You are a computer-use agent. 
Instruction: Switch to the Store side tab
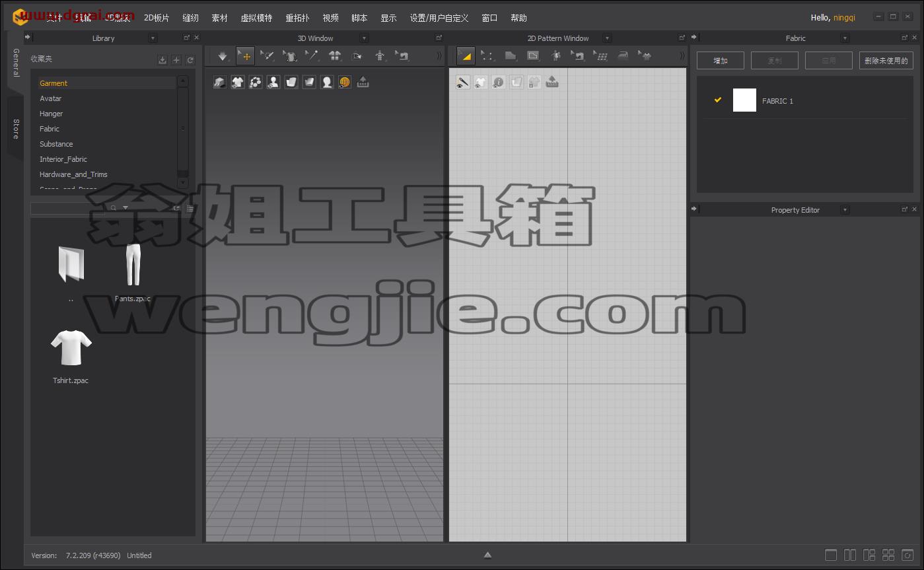pos(15,129)
